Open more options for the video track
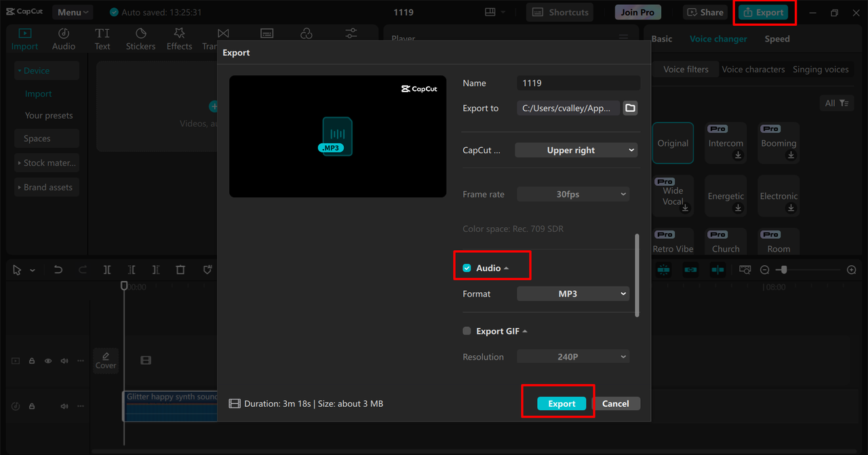The height and width of the screenshot is (455, 868). click(x=81, y=361)
